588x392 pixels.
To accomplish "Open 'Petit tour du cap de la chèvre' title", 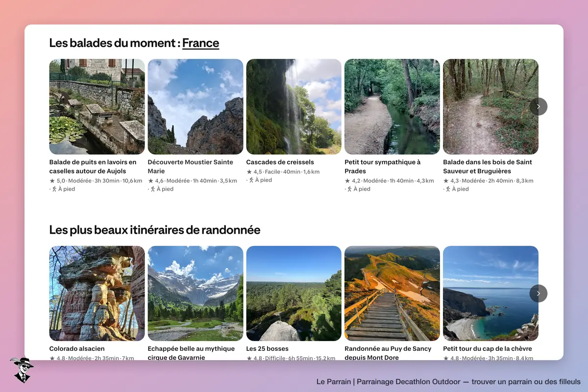I will coord(488,349).
